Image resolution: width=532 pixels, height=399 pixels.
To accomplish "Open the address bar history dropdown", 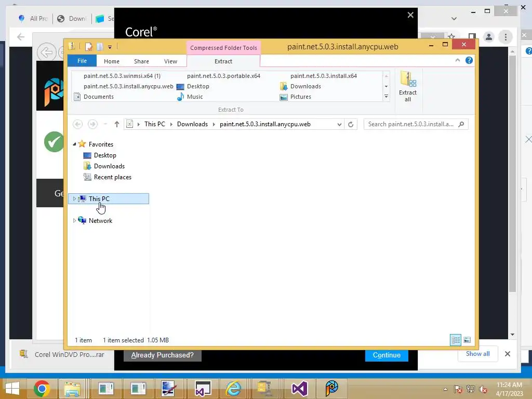I will point(339,125).
